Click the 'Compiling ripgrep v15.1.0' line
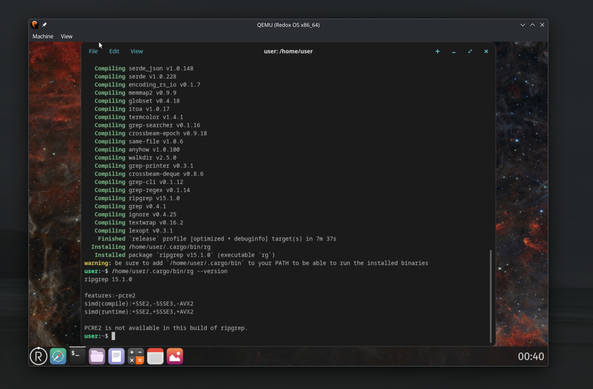The height and width of the screenshot is (389, 593). pyautogui.click(x=137, y=198)
